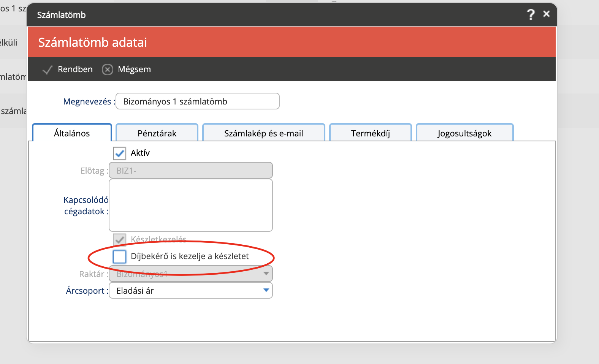Viewport: 599px width, 364px height.
Task: Uncheck the Aktív checkbox
Action: pos(119,153)
